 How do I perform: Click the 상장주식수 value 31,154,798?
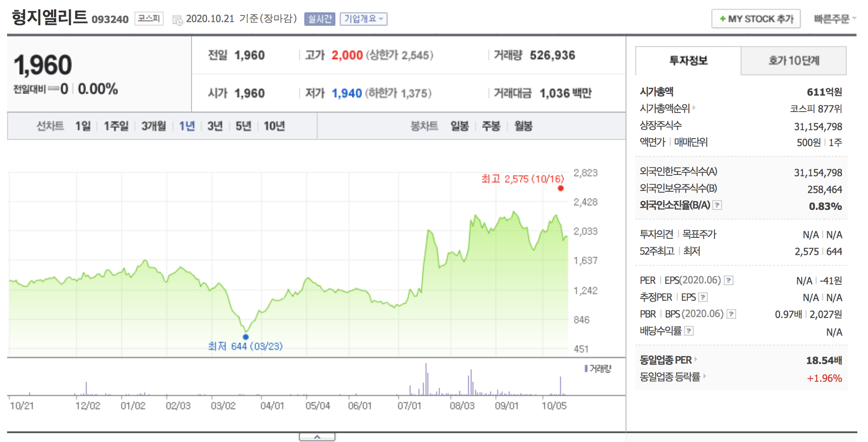coord(818,127)
